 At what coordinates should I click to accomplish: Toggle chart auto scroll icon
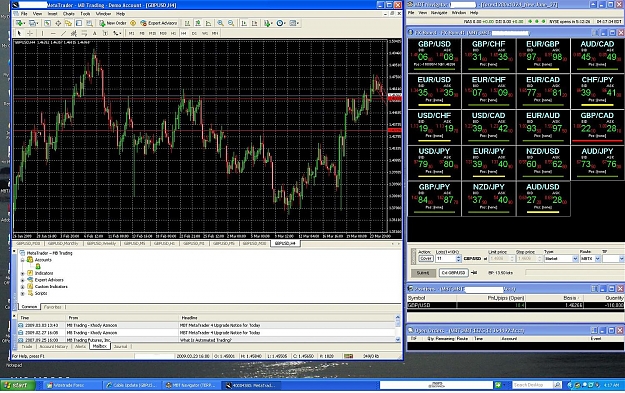click(x=244, y=23)
